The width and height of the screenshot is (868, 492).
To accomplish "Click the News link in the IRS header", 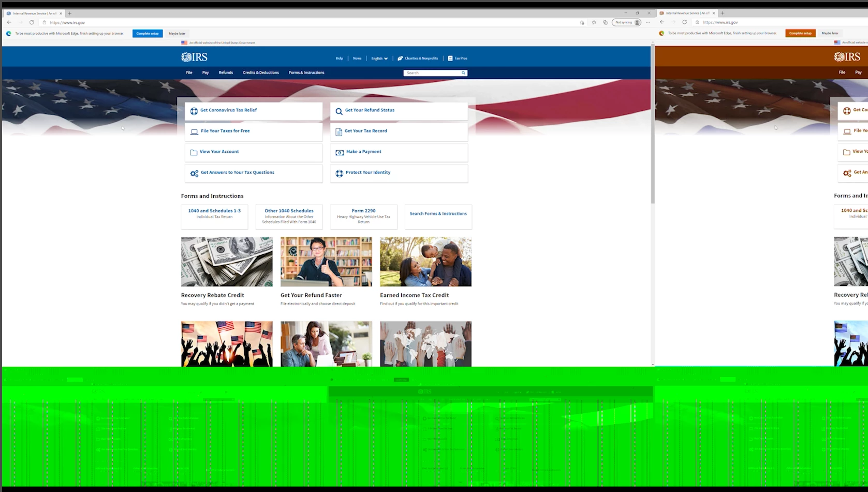I will (x=357, y=59).
